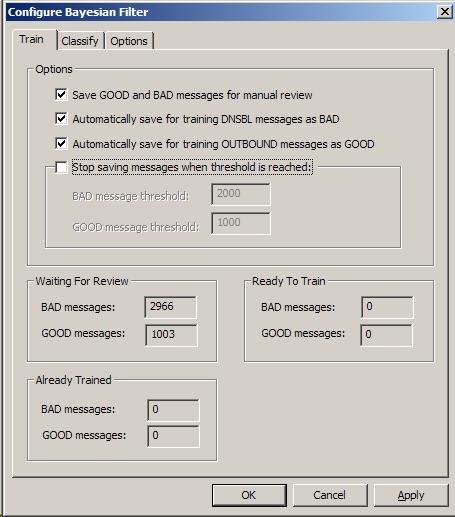Image resolution: width=455 pixels, height=517 pixels.
Task: Enable Stop saving messages when threshold reached
Action: tap(61, 167)
